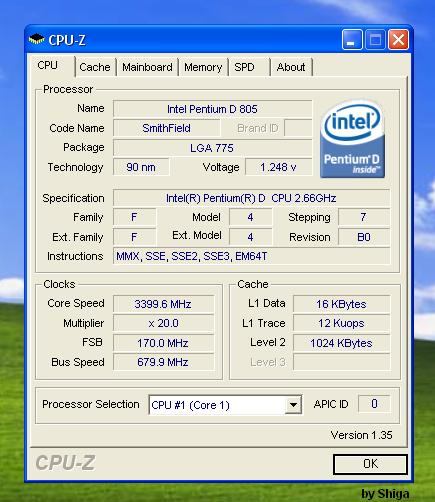This screenshot has height=502, width=435.
Task: Click the Bus Speed 679.9 MHz value
Action: [x=163, y=362]
